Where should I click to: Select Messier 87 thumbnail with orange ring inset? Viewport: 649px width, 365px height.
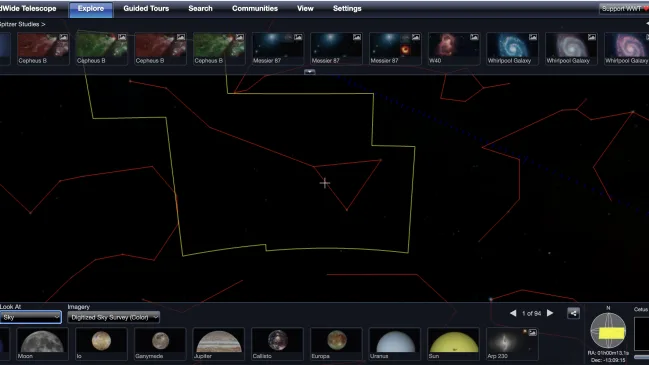click(395, 48)
